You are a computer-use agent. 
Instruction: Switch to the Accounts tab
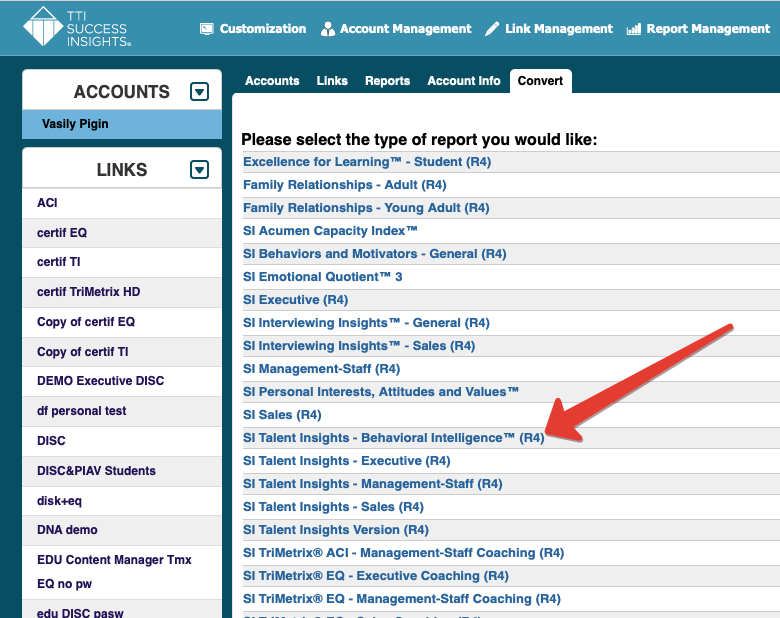(272, 81)
